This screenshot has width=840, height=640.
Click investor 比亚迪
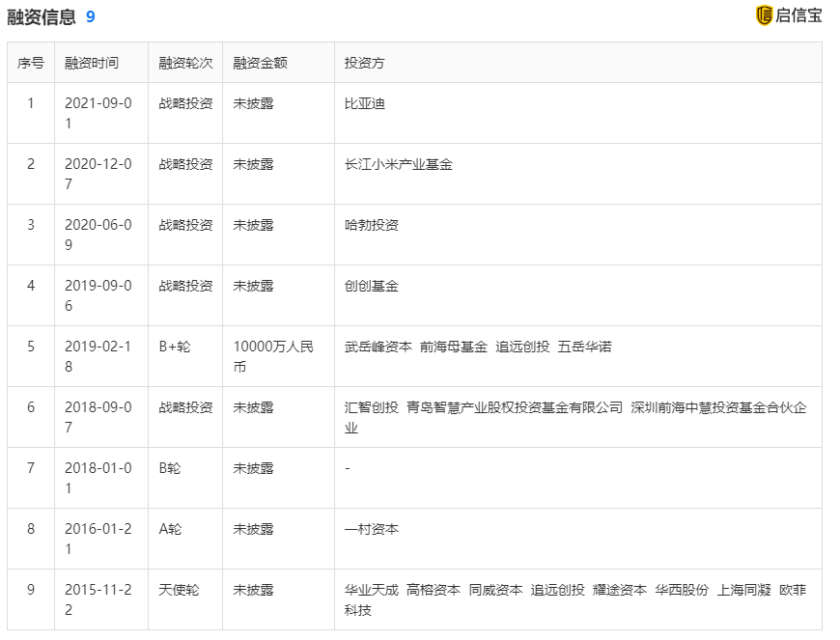point(364,103)
